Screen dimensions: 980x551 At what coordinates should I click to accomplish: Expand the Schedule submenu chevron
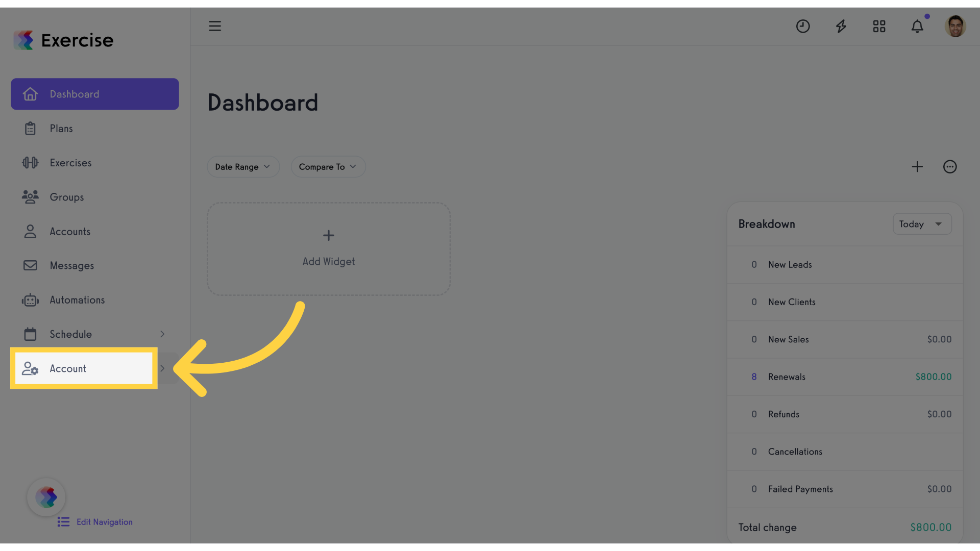[162, 334]
